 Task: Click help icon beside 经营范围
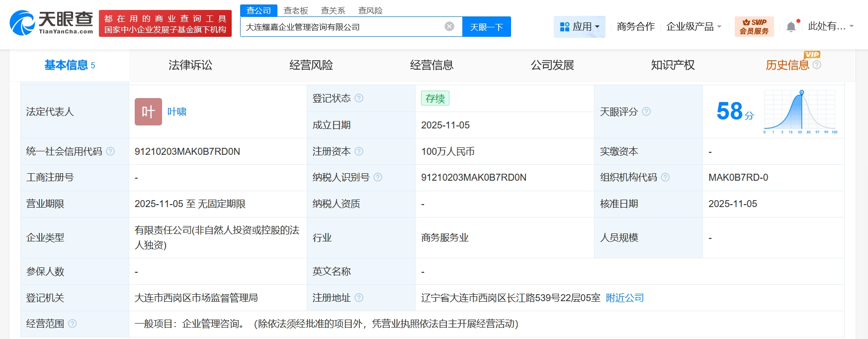pos(73,324)
